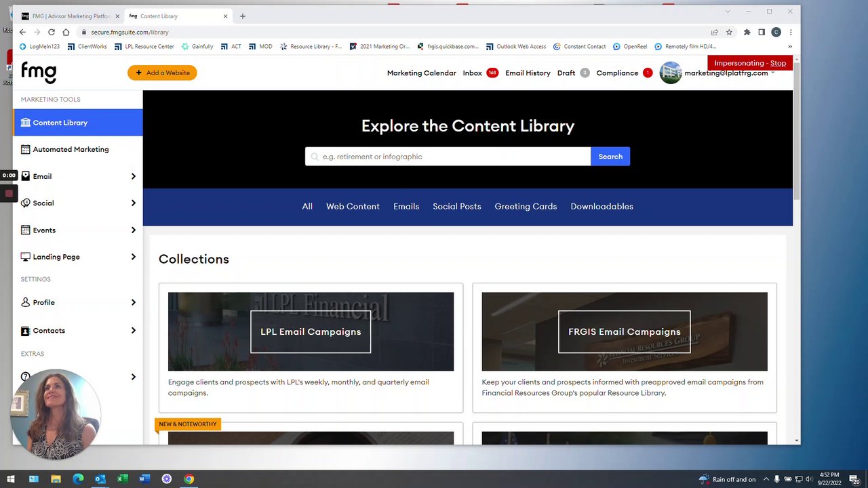This screenshot has height=488, width=868.
Task: Open the LPL Email Campaigns collection
Action: [x=311, y=331]
